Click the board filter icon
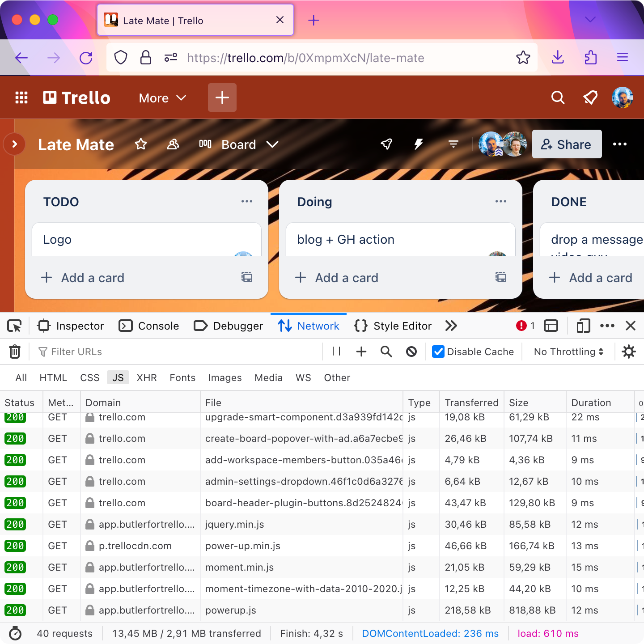644x644 pixels. 453,144
